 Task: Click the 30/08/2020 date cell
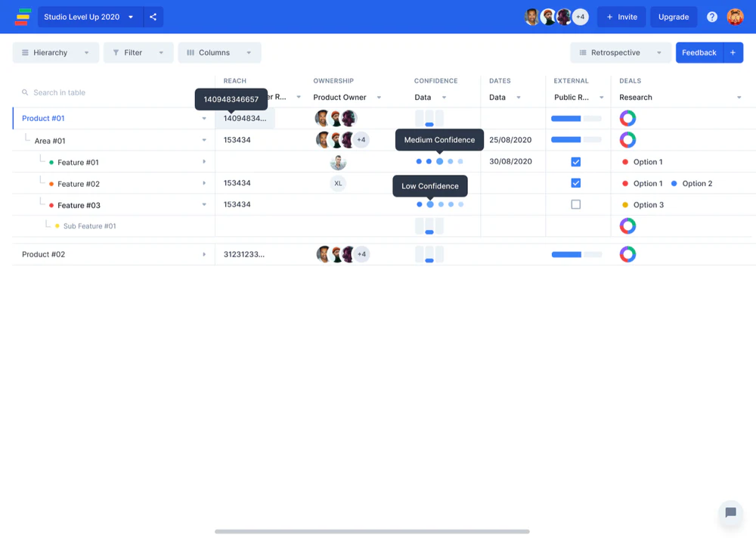(510, 162)
